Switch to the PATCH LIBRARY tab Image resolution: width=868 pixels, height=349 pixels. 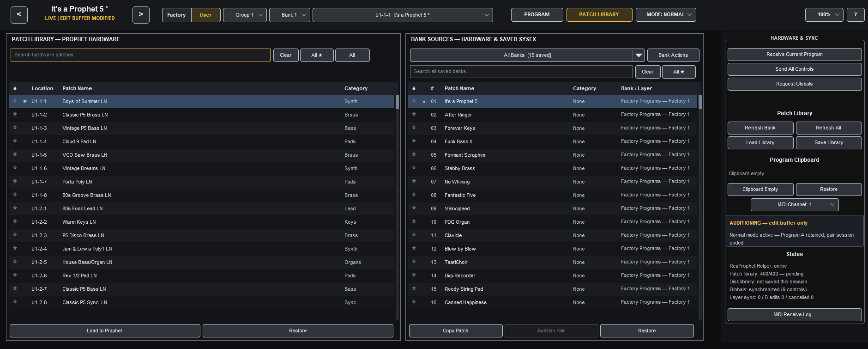(599, 15)
